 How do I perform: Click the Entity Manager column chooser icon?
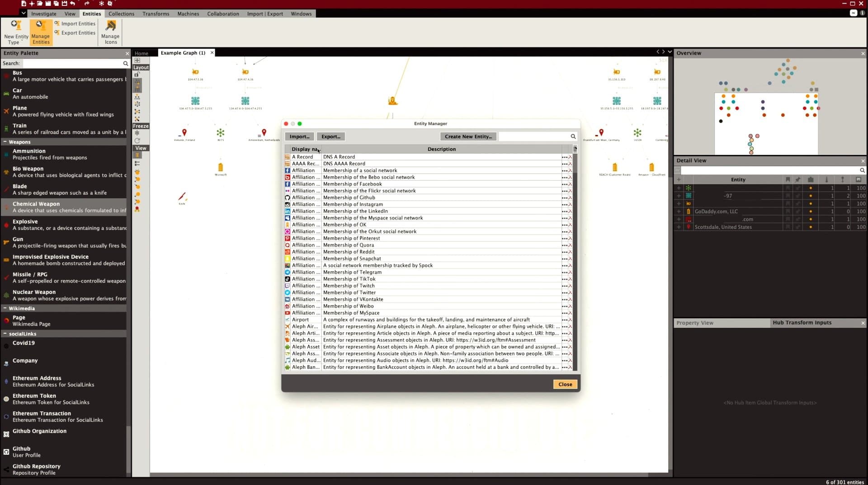tap(575, 149)
